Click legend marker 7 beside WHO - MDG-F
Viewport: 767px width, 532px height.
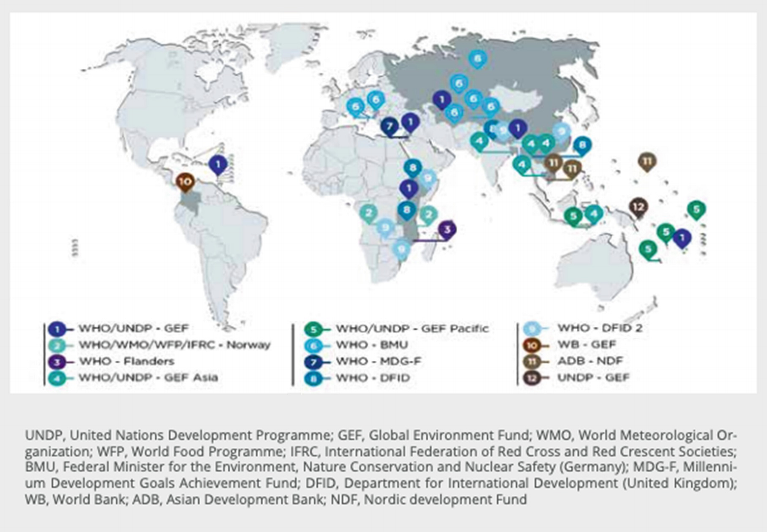click(314, 362)
